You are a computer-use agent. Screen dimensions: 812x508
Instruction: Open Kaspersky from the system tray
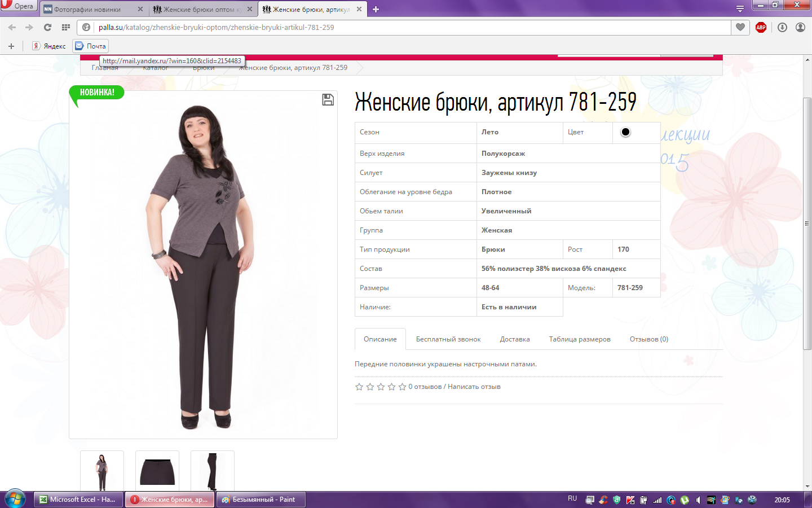[x=630, y=500]
